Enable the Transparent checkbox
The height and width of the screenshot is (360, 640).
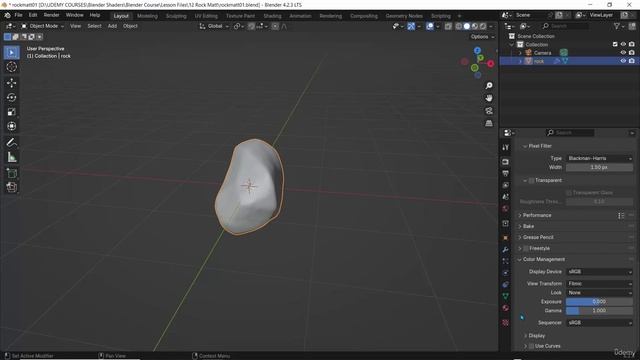[531, 180]
